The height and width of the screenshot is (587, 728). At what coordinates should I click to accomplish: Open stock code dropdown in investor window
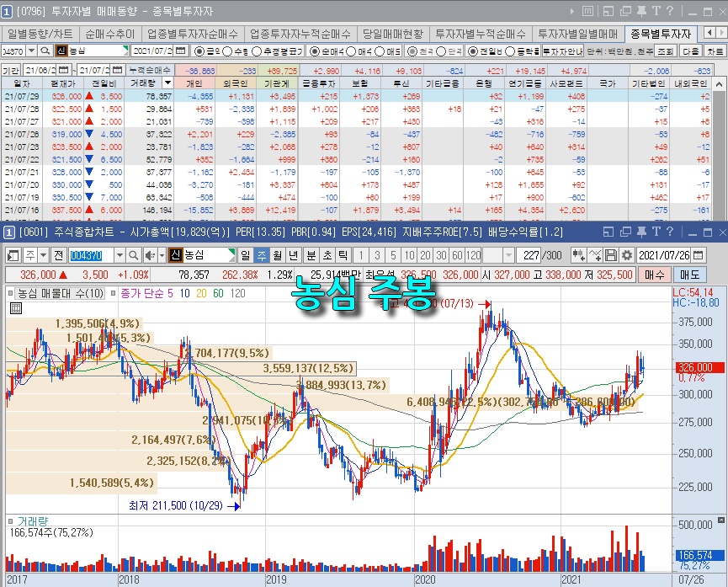pyautogui.click(x=32, y=51)
